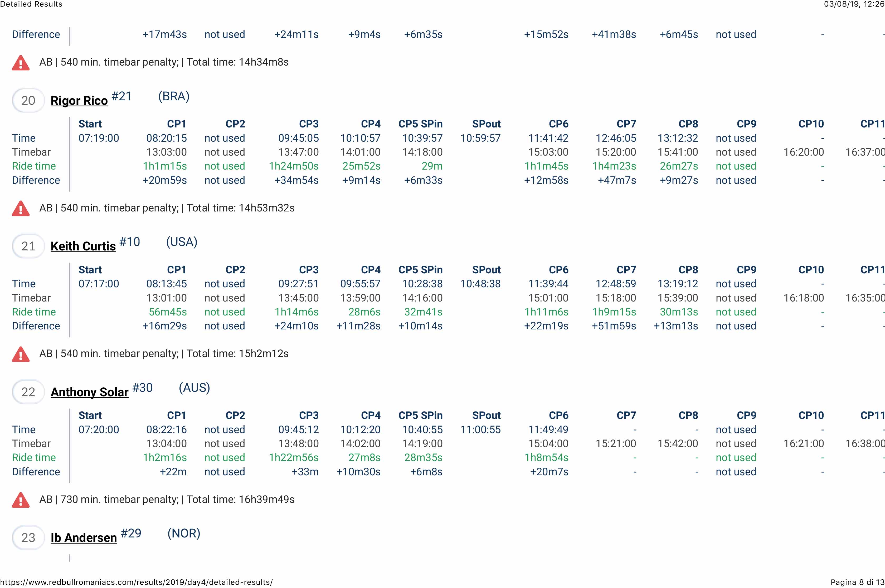Click warning triangle beside total time 14h34m8s
Viewport: 885px width, 588px height.
click(21, 63)
